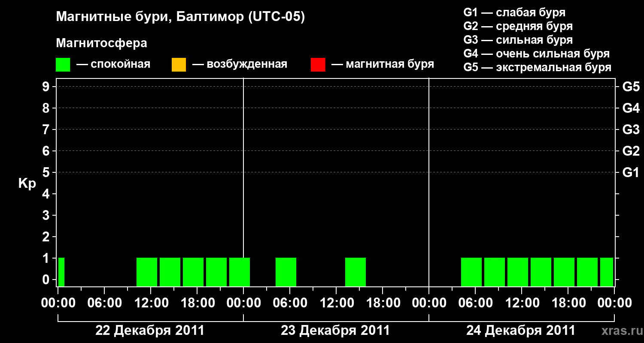Image resolution: width=644 pixels, height=343 pixels.
Task: Click the green bar after 12:00 on 23 December
Action: coord(355,272)
